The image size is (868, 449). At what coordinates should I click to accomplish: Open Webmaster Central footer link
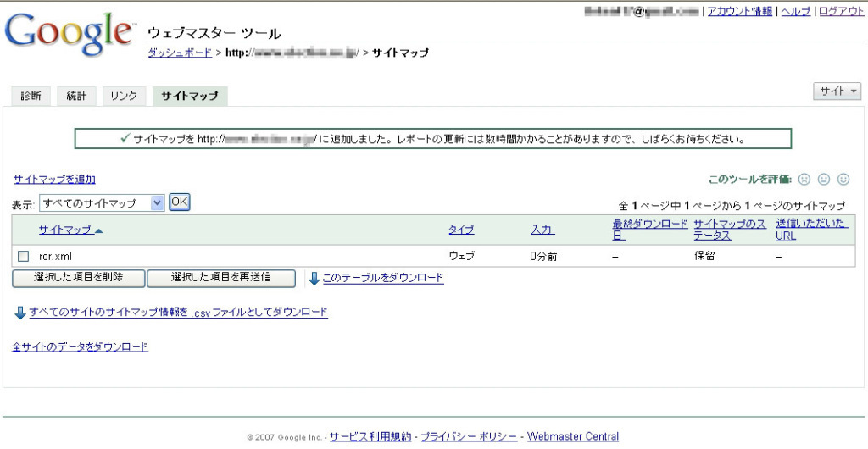point(573,436)
